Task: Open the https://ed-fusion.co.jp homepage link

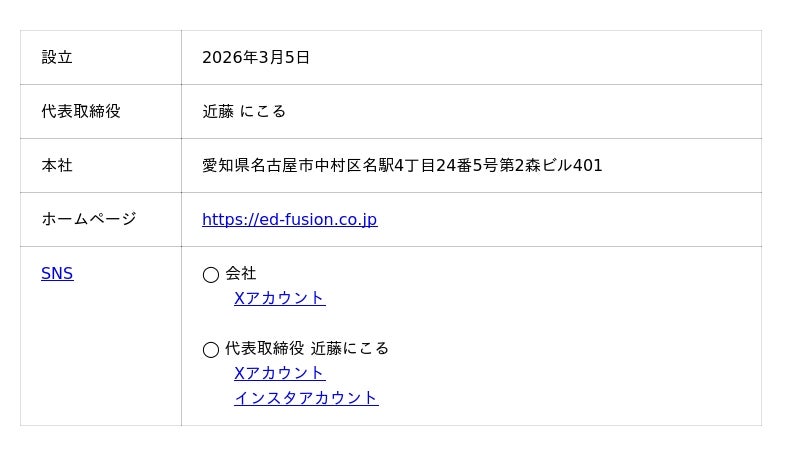Action: click(x=289, y=220)
